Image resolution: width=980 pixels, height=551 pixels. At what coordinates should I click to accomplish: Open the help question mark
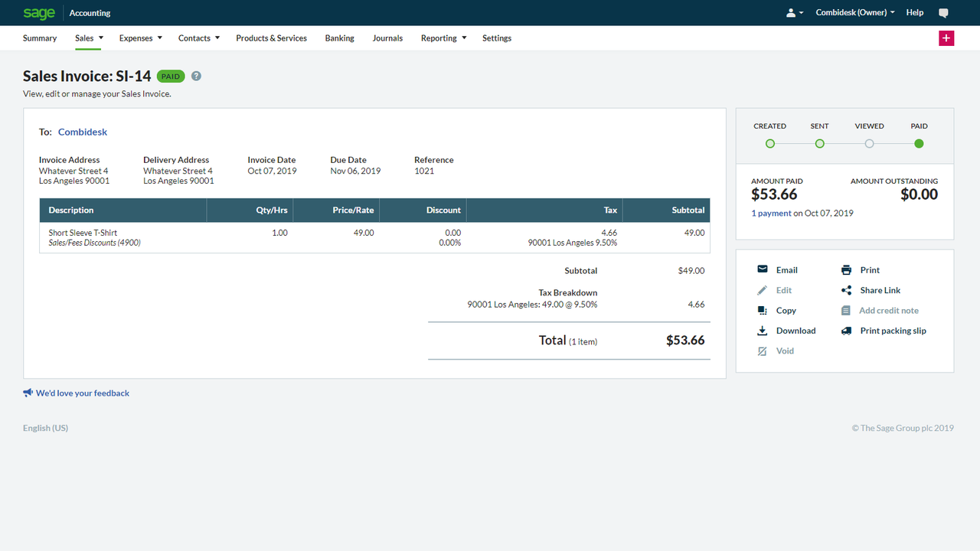pos(196,76)
